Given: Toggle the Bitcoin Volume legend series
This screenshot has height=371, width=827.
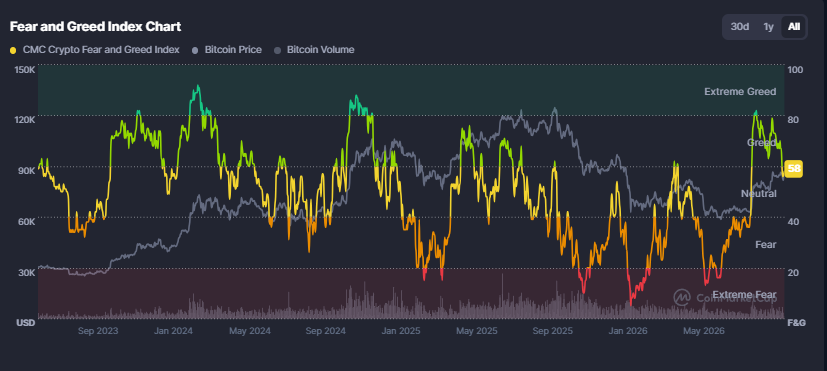Looking at the screenshot, I should pos(314,50).
